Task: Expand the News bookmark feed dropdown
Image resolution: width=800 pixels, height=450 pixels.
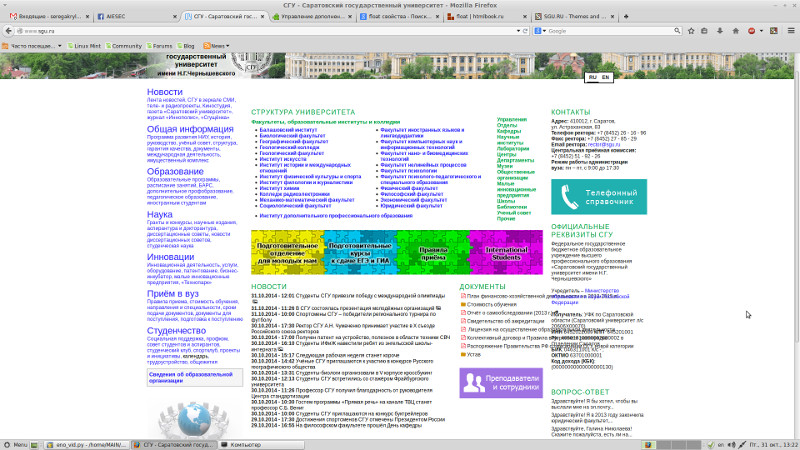Action: click(x=228, y=46)
